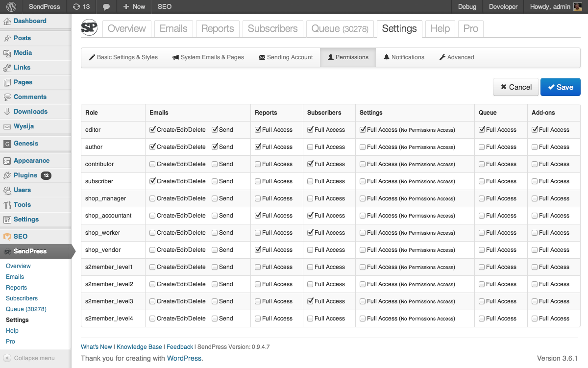This screenshot has height=368, width=588.
Task: Switch to the Subscribers tab
Action: pos(272,28)
